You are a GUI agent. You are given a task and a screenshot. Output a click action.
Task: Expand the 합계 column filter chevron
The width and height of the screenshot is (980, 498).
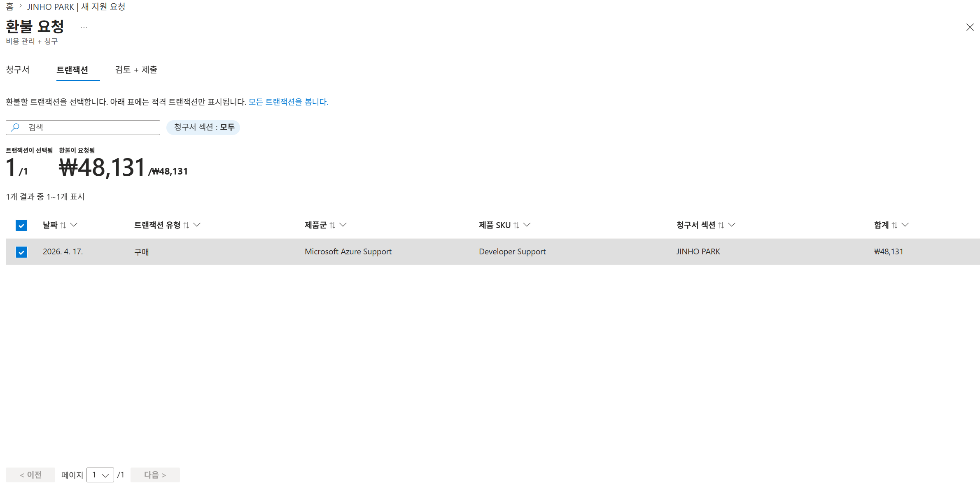pos(905,225)
